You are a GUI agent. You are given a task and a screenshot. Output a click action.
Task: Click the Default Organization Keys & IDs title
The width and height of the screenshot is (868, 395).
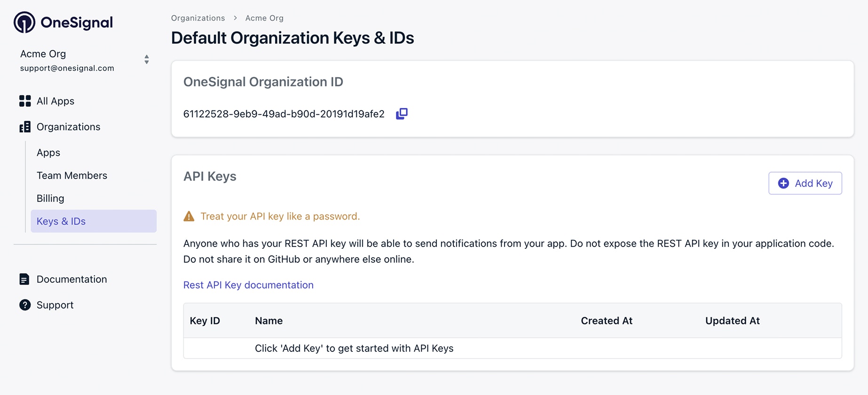tap(292, 38)
